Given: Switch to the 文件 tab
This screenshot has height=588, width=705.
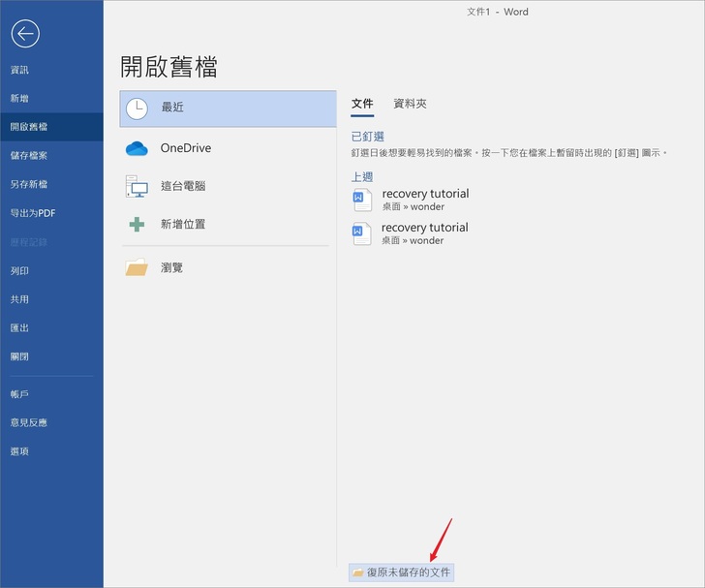Looking at the screenshot, I should point(362,104).
